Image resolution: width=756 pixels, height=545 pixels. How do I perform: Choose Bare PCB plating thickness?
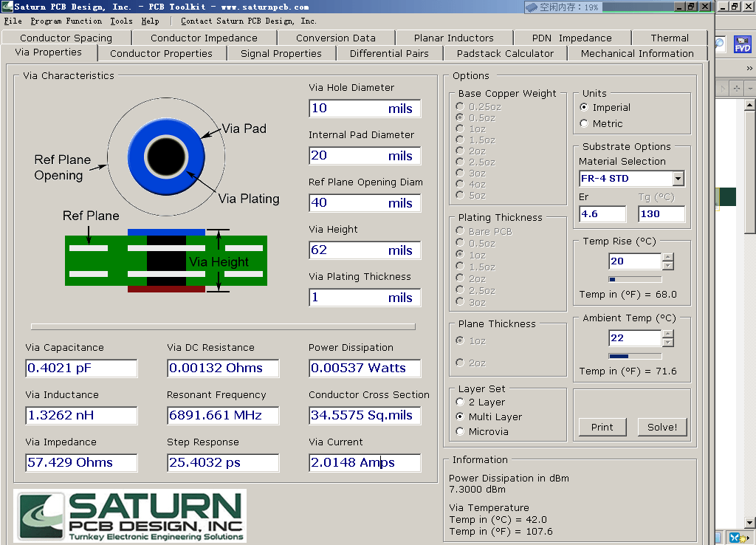pyautogui.click(x=484, y=231)
